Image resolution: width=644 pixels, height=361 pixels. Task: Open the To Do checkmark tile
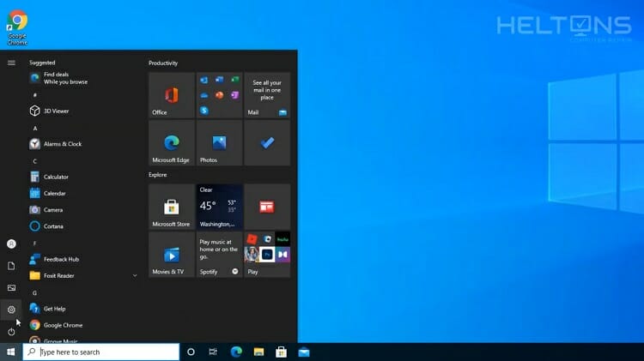[267, 142]
